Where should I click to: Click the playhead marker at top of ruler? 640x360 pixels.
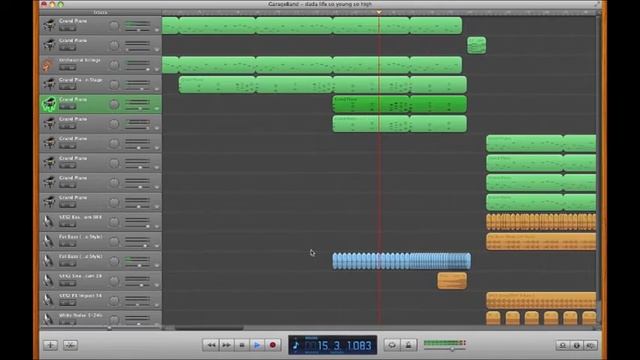pos(379,12)
